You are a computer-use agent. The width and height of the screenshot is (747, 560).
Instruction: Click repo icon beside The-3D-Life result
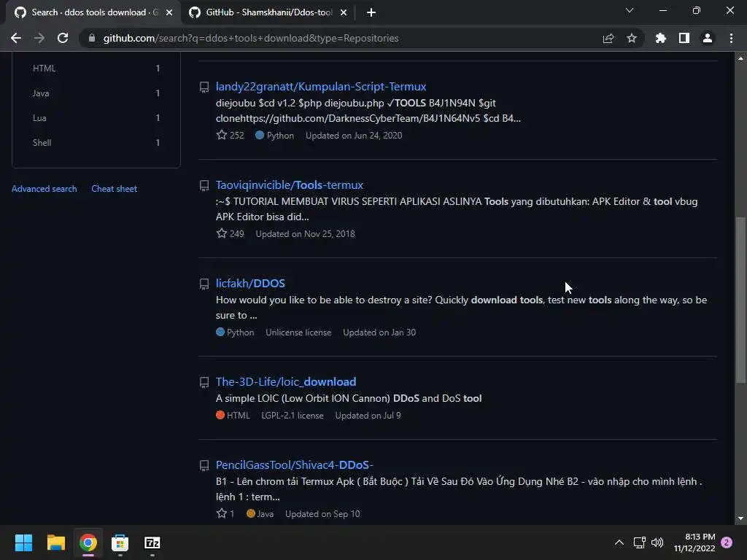coord(204,383)
